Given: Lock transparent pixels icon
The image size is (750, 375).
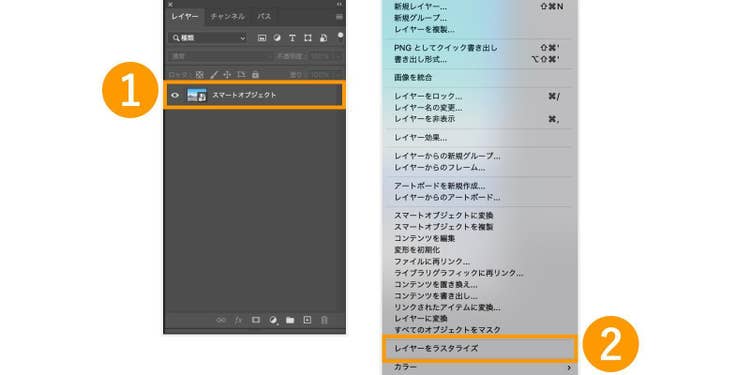Looking at the screenshot, I should click(200, 75).
